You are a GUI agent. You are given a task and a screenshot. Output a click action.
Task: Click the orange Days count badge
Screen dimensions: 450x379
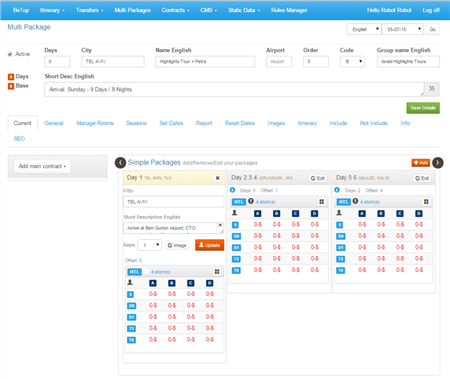coord(11,77)
